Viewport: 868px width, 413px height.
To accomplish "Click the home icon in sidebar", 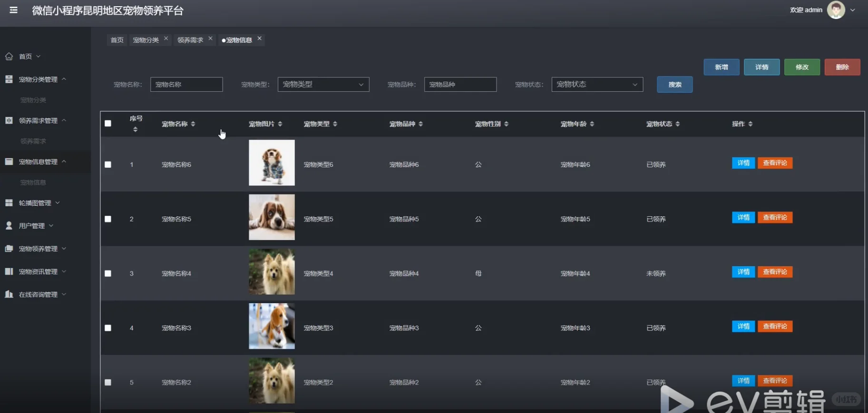I will 9,57.
